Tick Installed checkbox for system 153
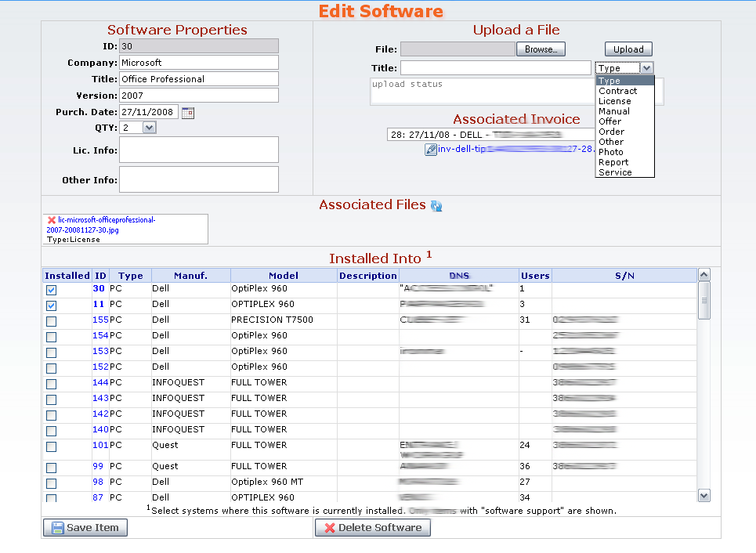Viewport: 756px width, 553px height. point(52,352)
